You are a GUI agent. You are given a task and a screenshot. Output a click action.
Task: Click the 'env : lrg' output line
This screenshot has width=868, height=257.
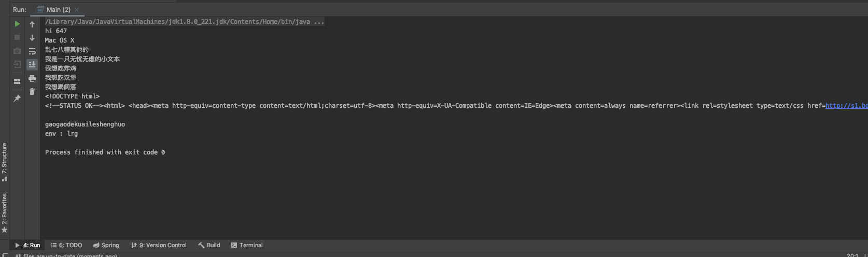[x=61, y=134]
